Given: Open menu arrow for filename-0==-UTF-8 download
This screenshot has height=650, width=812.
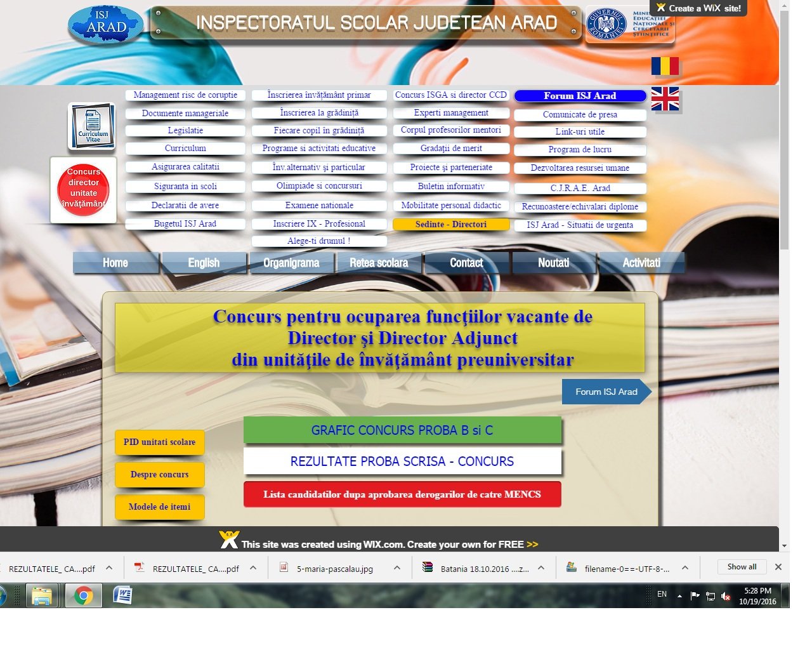Looking at the screenshot, I should click(685, 568).
